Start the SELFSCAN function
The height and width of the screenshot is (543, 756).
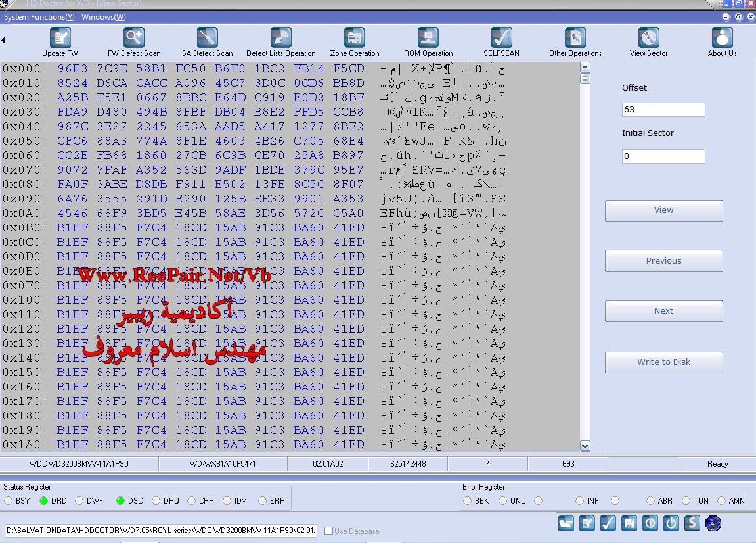tap(502, 38)
